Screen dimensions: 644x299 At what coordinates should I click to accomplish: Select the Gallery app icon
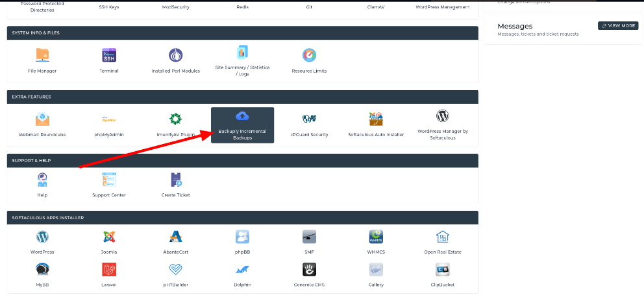coord(376,269)
